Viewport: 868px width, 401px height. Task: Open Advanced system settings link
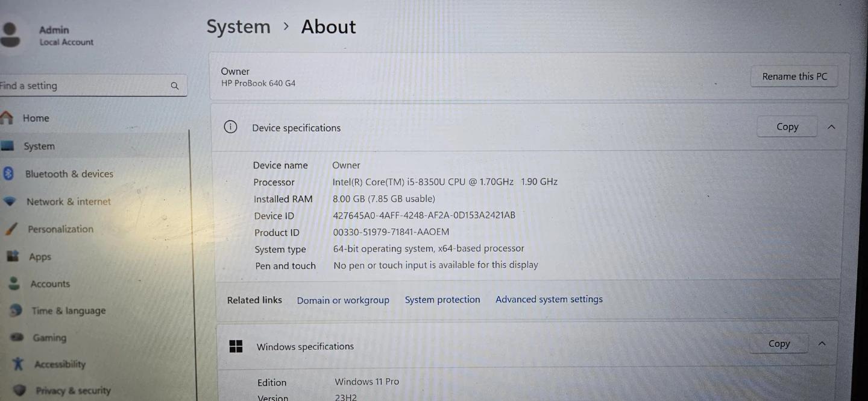coord(549,299)
